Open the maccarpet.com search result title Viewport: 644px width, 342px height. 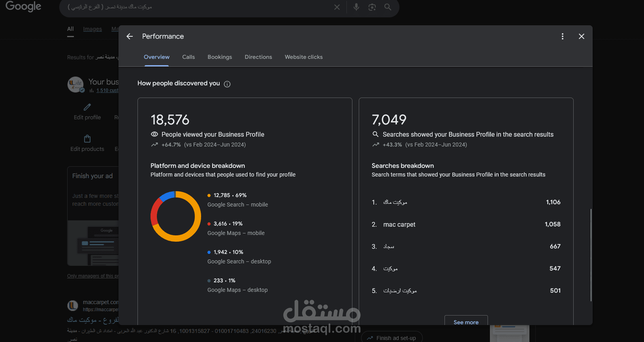(93, 319)
